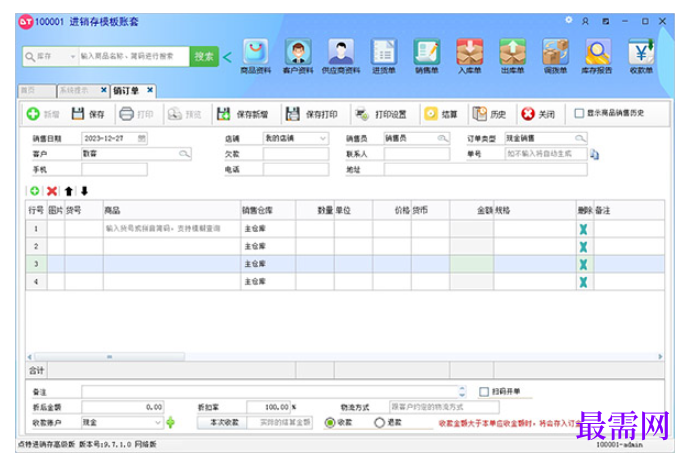The image size is (688, 457).
Task: Expand 库存 search type dropdown
Action: [x=72, y=57]
